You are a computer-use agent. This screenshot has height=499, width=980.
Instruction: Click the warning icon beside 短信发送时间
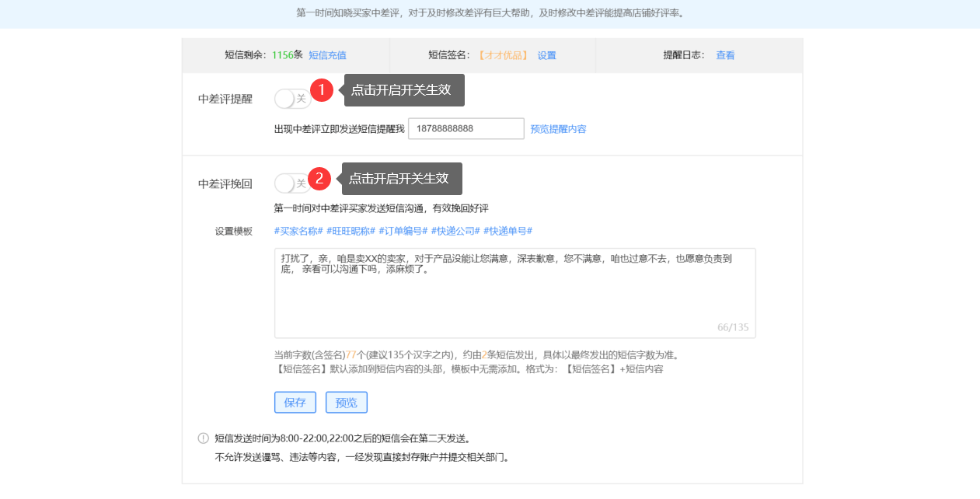coord(204,438)
